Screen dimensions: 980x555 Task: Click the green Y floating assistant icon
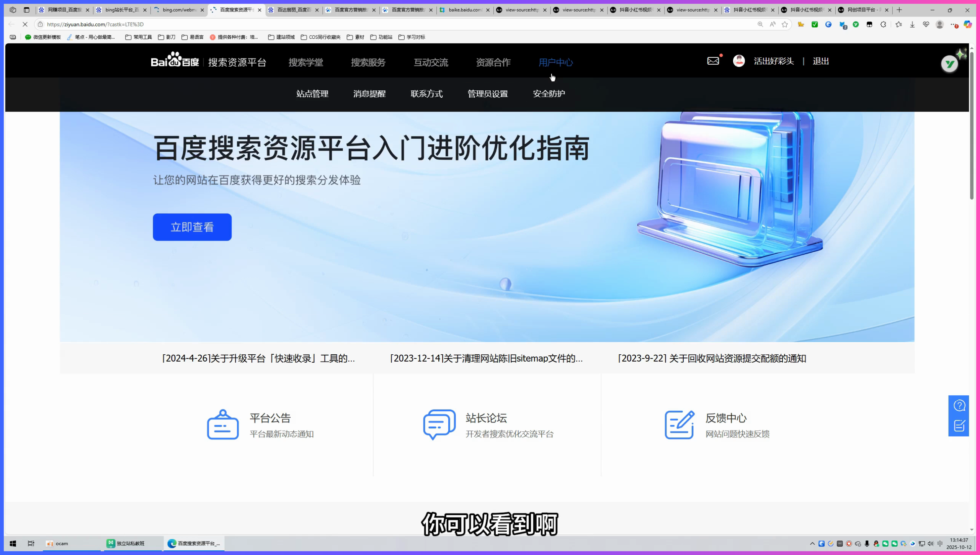950,64
